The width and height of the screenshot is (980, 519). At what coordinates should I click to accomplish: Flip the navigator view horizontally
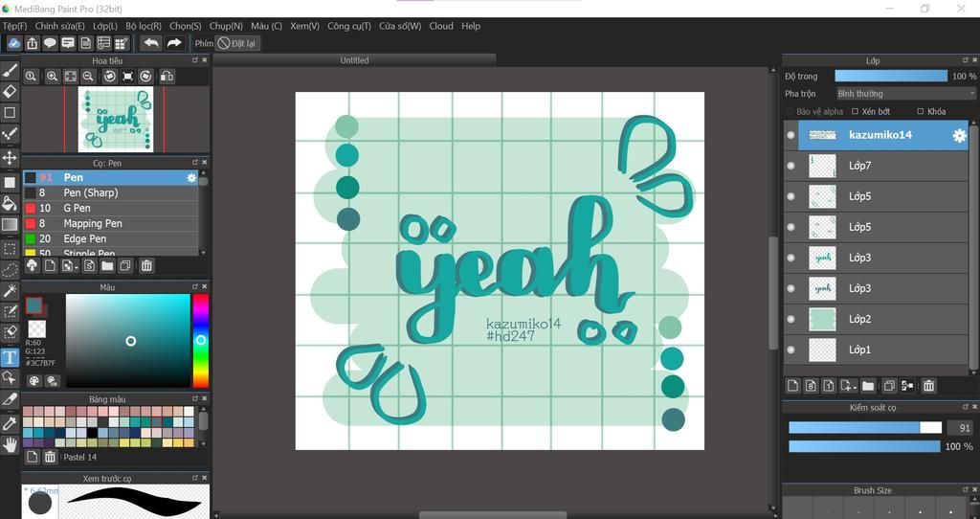167,77
